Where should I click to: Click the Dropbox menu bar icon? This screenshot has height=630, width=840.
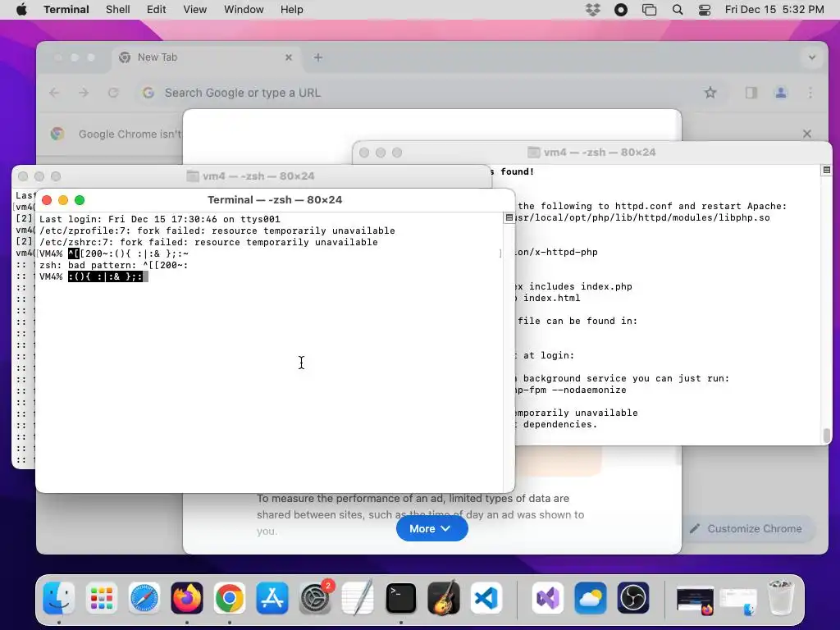[x=592, y=10]
